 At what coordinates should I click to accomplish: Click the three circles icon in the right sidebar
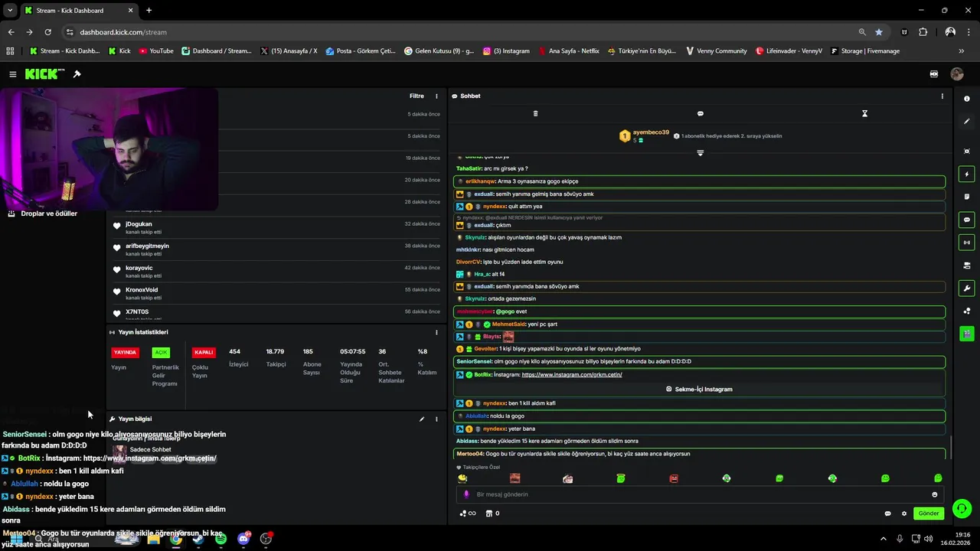tap(967, 311)
